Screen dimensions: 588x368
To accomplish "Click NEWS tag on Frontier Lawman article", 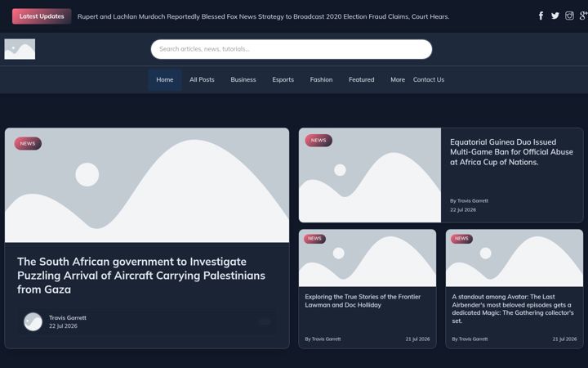I will (314, 239).
